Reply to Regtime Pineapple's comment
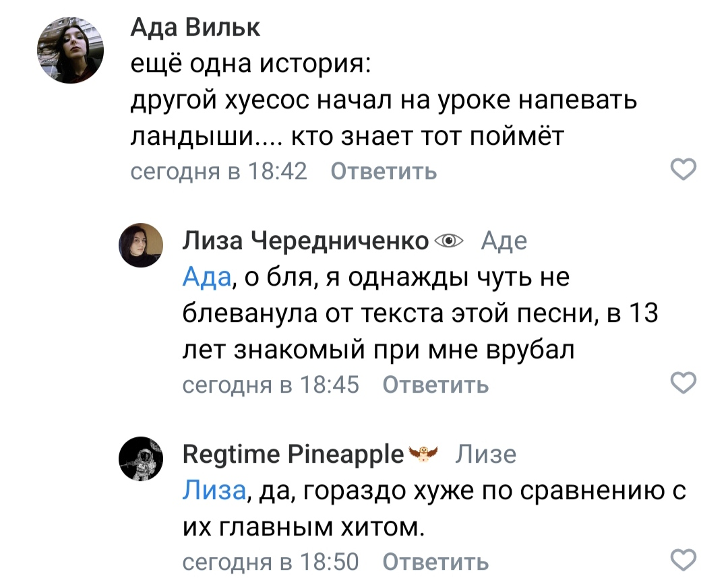The image size is (728, 578). tap(435, 561)
